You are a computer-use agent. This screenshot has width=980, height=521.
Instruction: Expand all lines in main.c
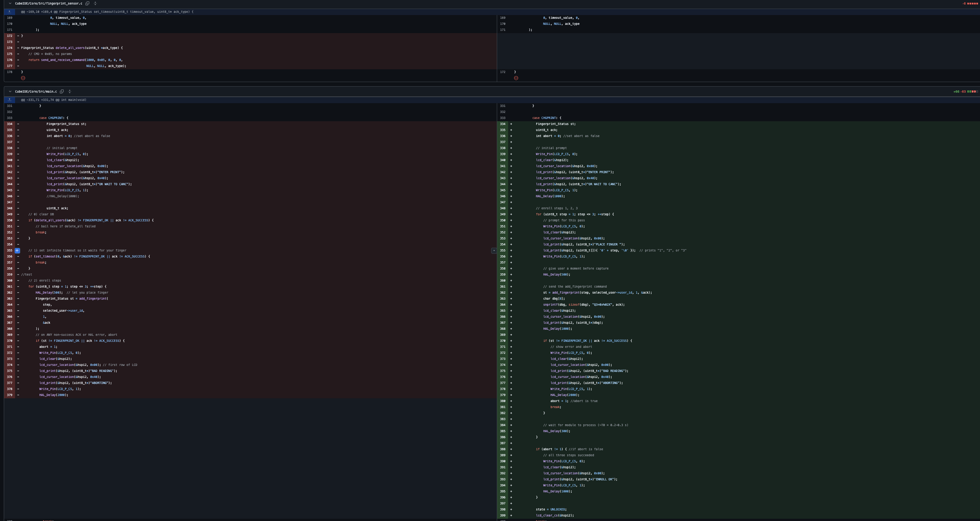[x=70, y=91]
